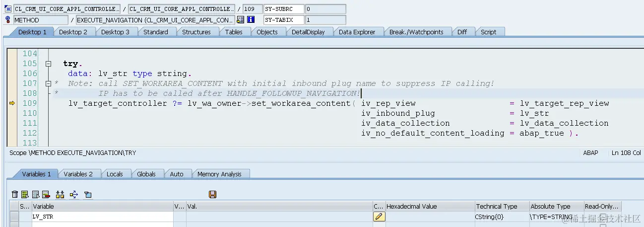Switch to Desktop 1 tab
Viewport: 644px width, 227px height.
32,32
